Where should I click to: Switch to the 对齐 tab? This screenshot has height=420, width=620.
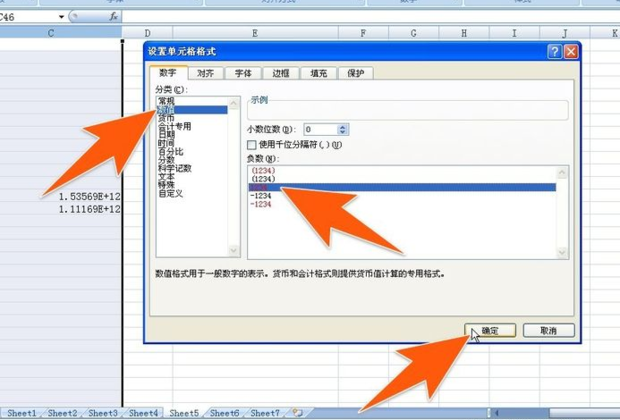click(x=205, y=73)
